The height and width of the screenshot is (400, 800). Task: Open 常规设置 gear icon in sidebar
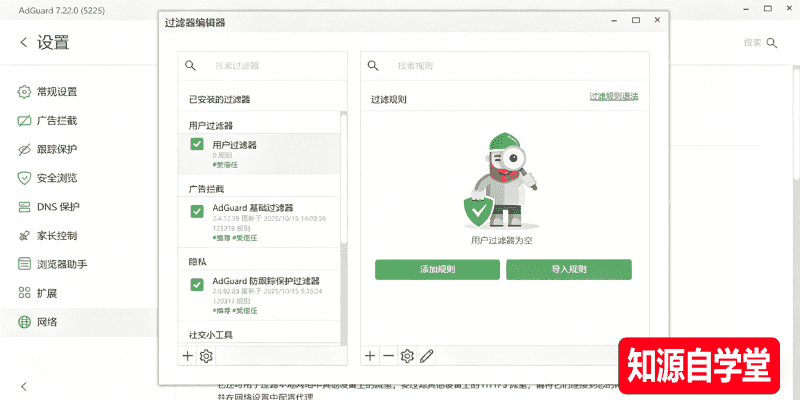click(24, 92)
